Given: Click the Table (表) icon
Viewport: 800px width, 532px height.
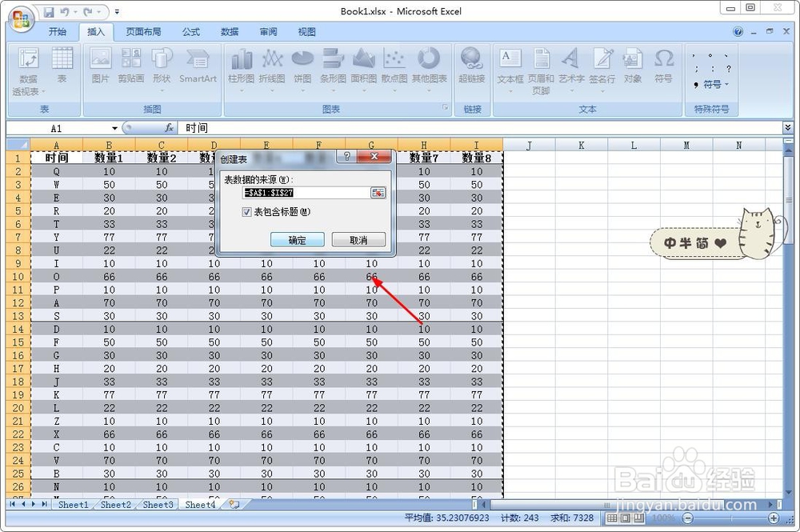Looking at the screenshot, I should (62, 66).
